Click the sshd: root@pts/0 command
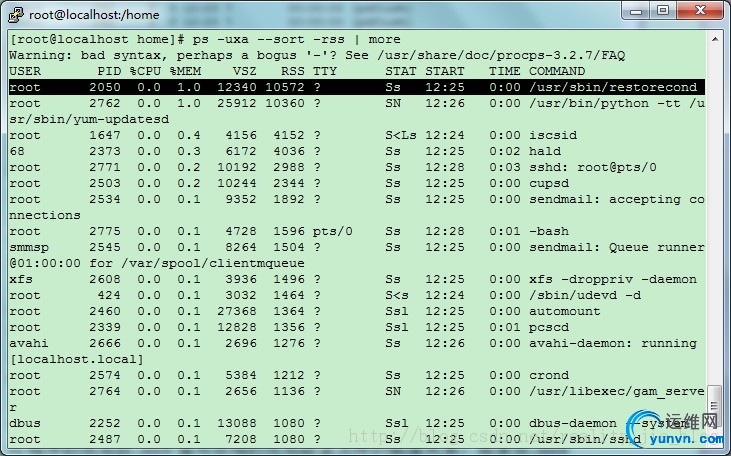Screen dimensions: 731x456 click(593, 167)
